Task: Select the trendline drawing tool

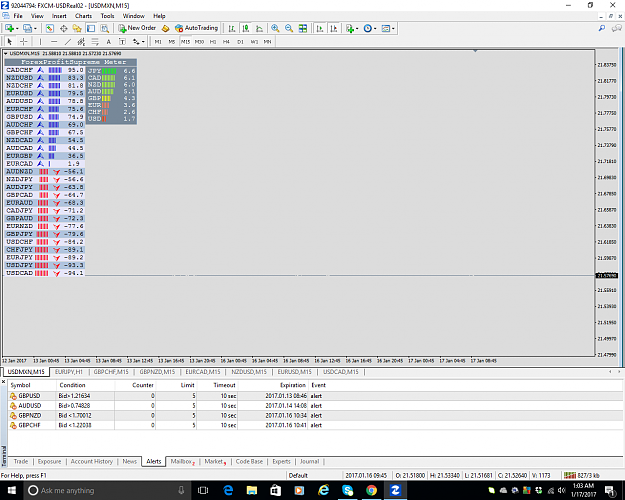Action: click(68, 41)
